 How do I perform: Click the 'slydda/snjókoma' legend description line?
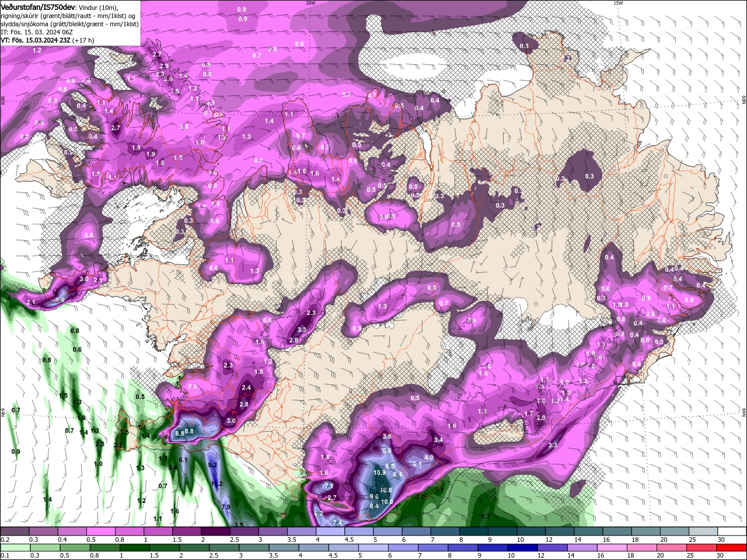(x=69, y=24)
